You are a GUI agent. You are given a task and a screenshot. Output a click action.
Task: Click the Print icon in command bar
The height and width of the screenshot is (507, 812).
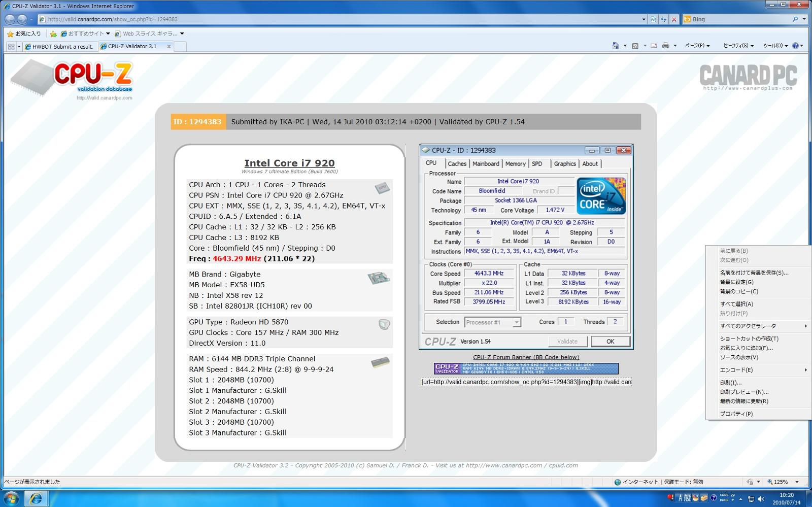666,46
